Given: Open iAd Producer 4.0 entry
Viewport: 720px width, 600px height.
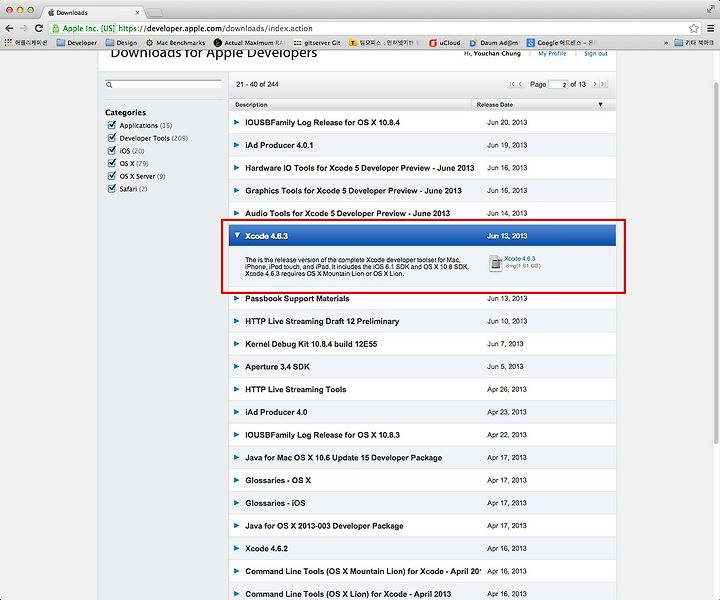Looking at the screenshot, I should [276, 412].
